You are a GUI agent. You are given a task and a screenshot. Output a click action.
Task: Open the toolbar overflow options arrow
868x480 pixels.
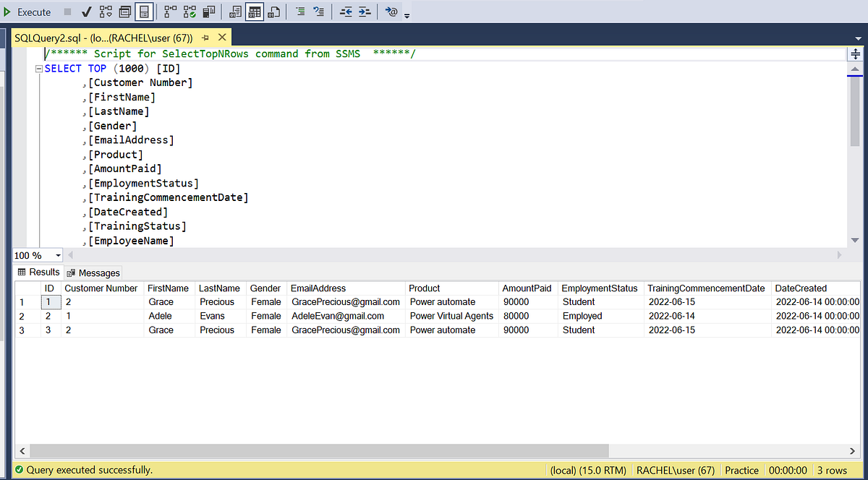click(x=407, y=14)
